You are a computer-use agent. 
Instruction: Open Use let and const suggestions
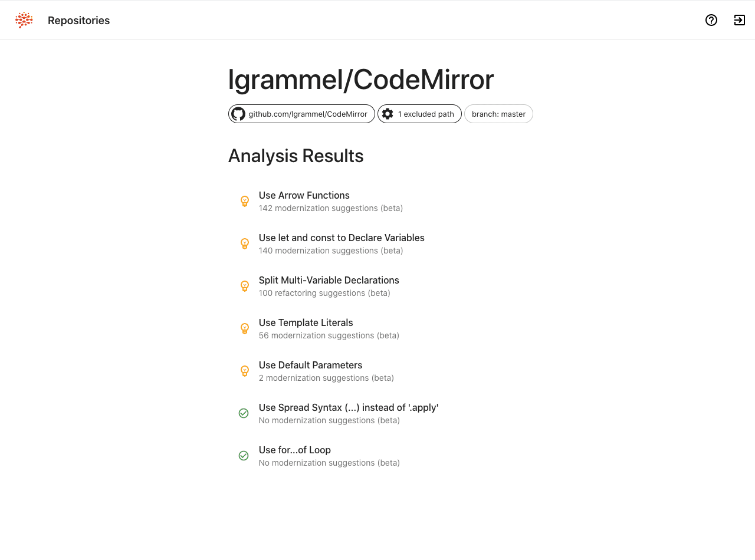342,238
